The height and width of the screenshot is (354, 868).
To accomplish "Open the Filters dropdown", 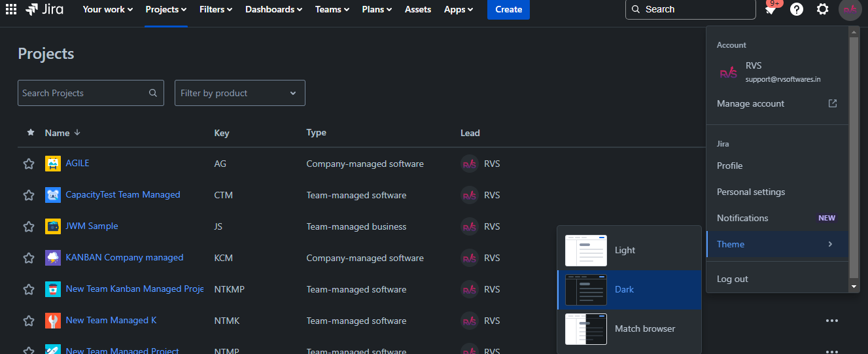I will (216, 9).
